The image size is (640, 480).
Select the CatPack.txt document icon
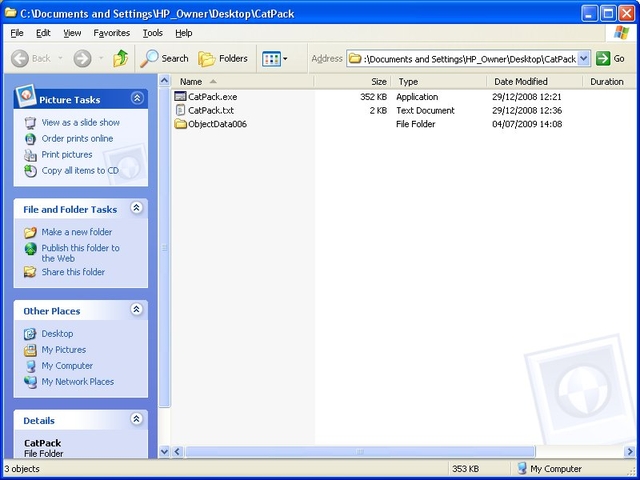click(180, 110)
